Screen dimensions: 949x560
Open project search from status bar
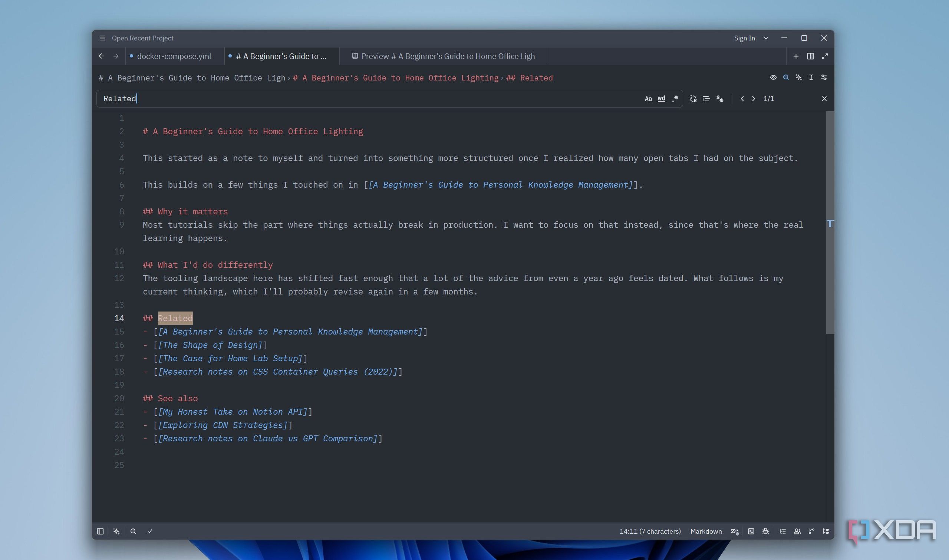(x=133, y=531)
